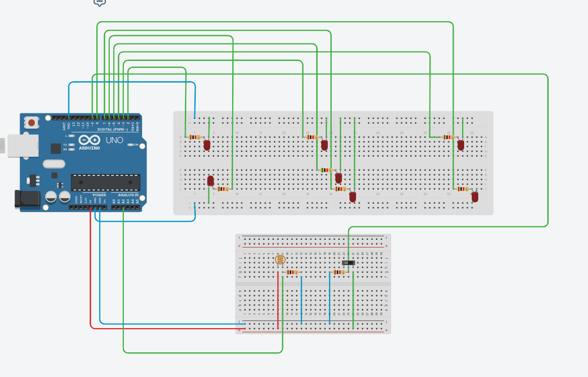The height and width of the screenshot is (377, 588).
Task: Toggle the slide switch on small breadboard
Action: click(x=348, y=263)
